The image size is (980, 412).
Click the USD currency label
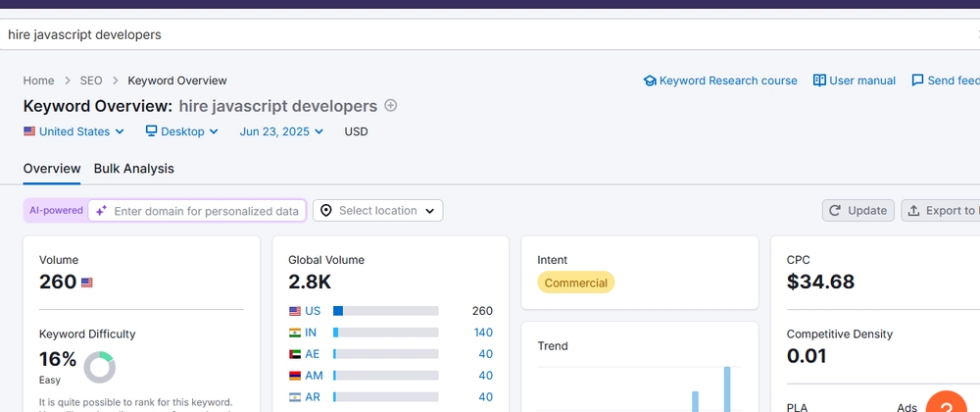tap(357, 131)
